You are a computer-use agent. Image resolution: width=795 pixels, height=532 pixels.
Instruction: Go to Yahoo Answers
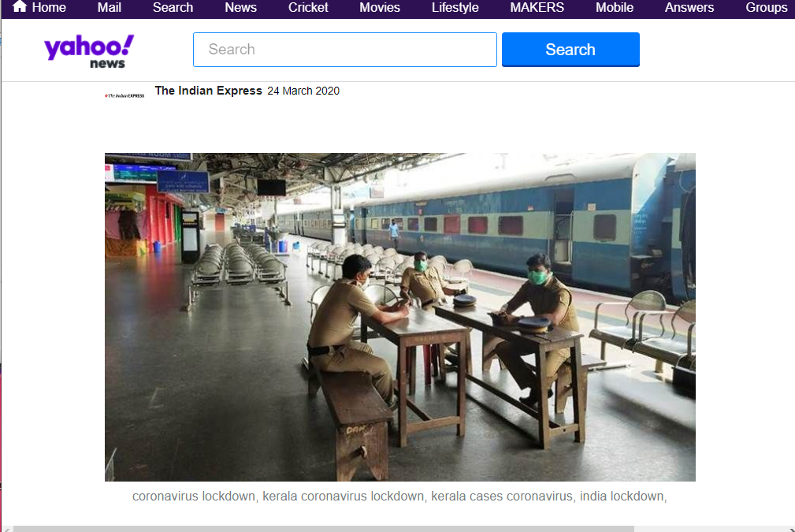point(689,8)
